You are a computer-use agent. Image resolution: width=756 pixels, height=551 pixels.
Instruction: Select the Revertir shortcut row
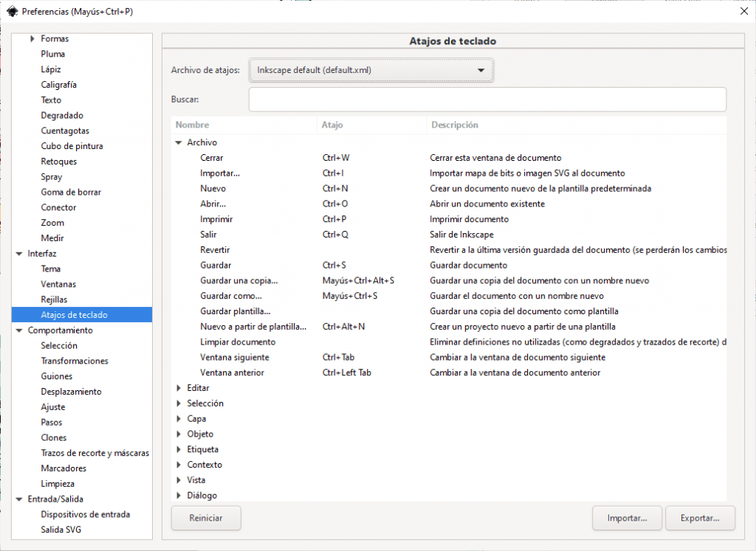449,250
